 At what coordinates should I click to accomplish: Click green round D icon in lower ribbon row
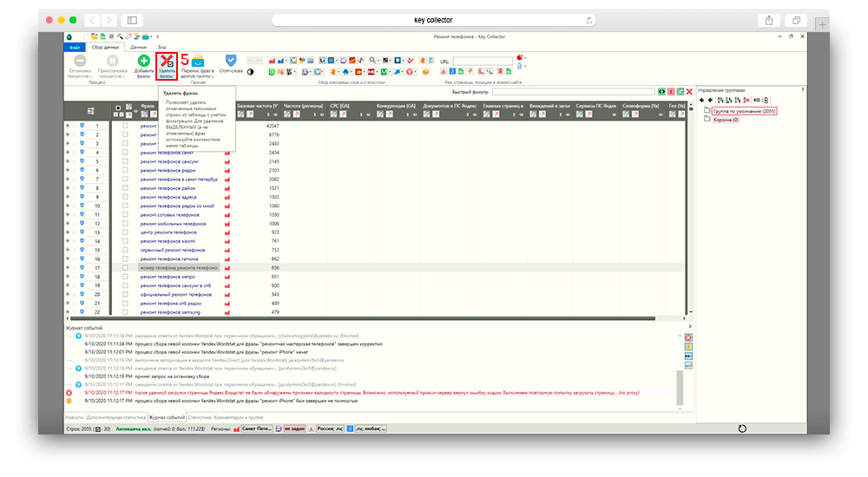click(272, 72)
